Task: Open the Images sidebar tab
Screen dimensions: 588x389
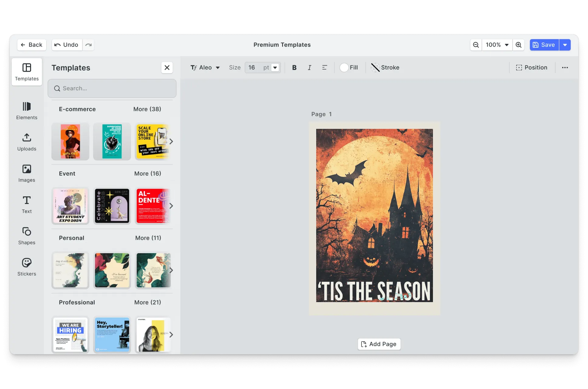Action: pos(27,173)
